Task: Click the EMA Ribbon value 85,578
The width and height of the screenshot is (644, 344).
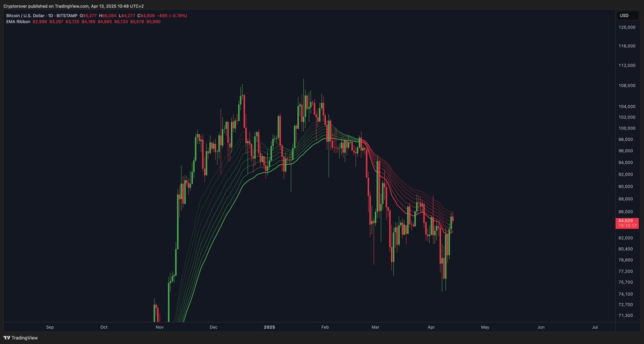Action: click(x=137, y=21)
